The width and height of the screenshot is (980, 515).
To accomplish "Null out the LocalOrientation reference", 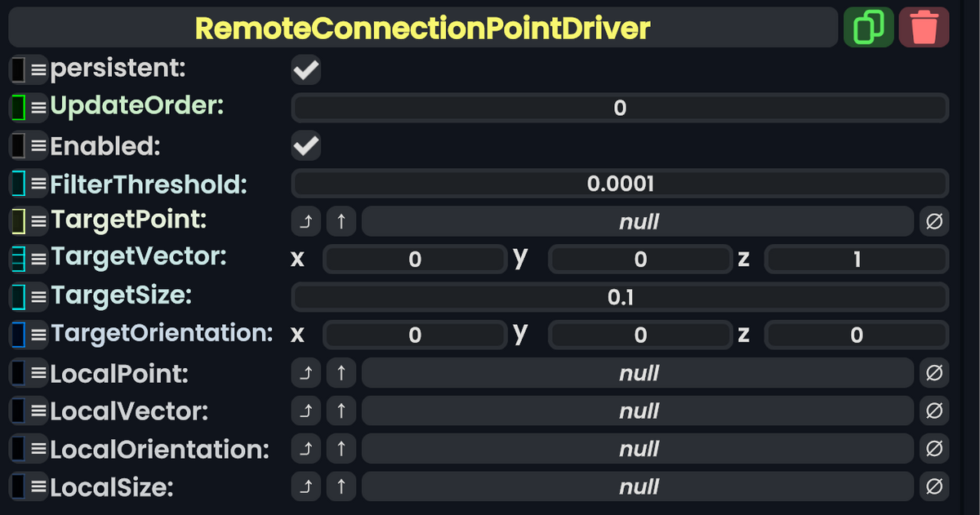I will (x=933, y=448).
